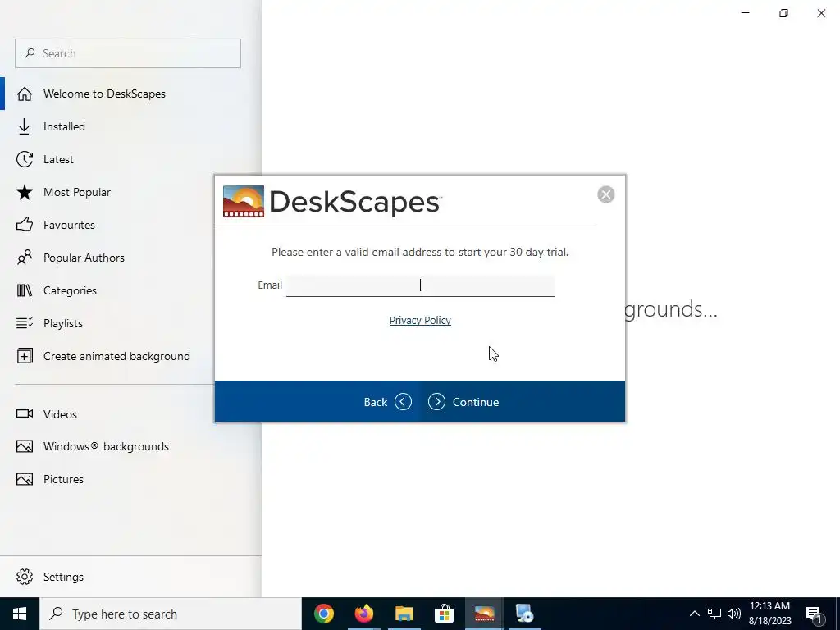Open File Explorer from taskbar
This screenshot has width=840, height=630.
[x=404, y=614]
